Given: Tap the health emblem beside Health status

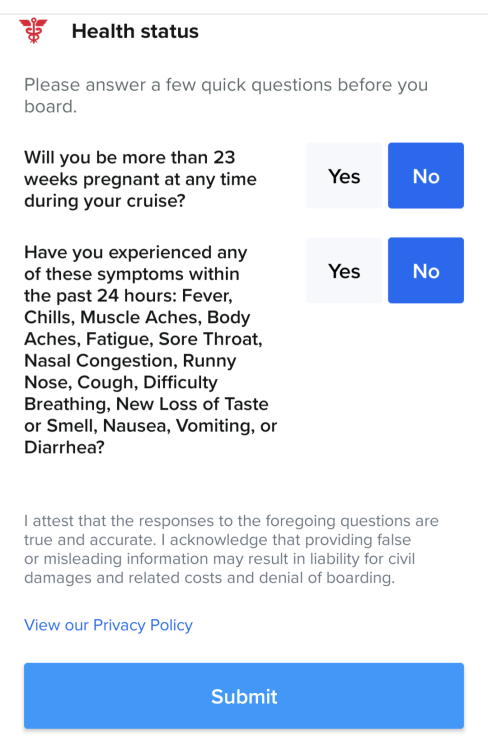Looking at the screenshot, I should [x=33, y=31].
